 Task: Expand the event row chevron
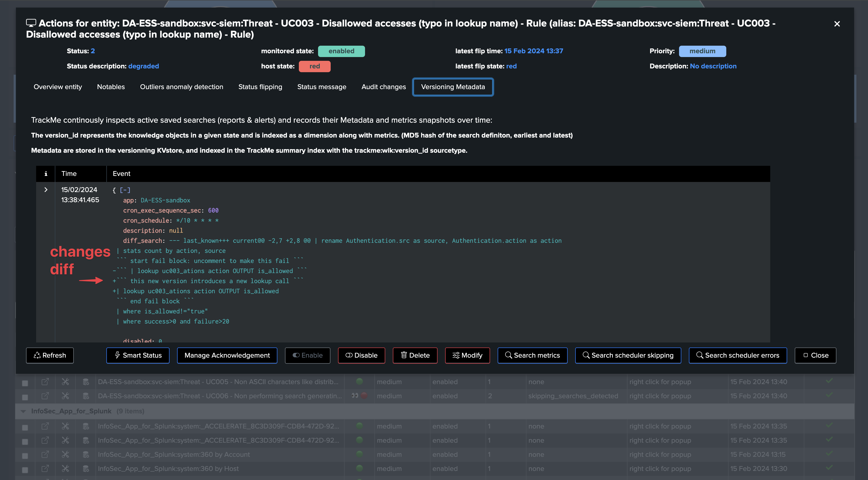tap(46, 190)
